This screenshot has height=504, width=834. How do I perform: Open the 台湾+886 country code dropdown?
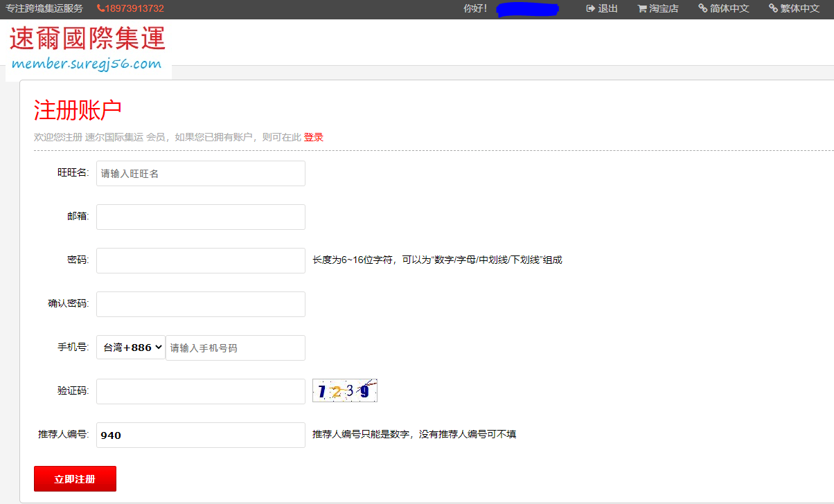(x=131, y=348)
